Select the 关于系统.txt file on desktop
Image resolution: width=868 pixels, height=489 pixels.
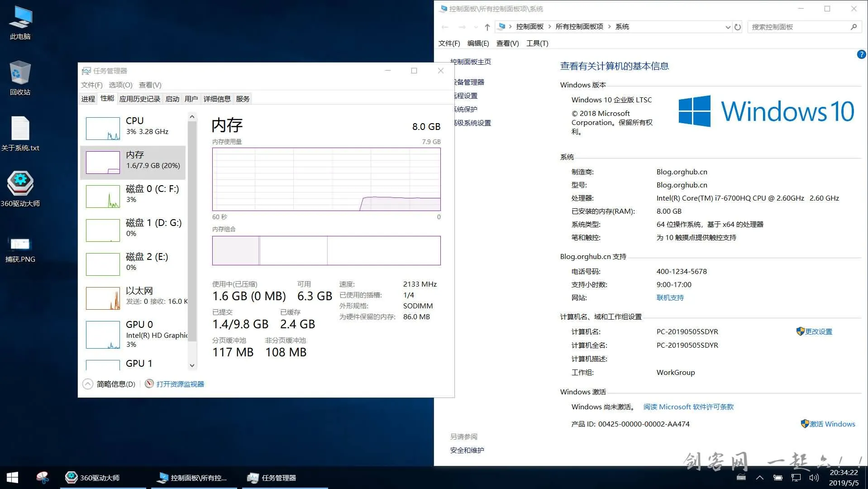[x=20, y=134]
